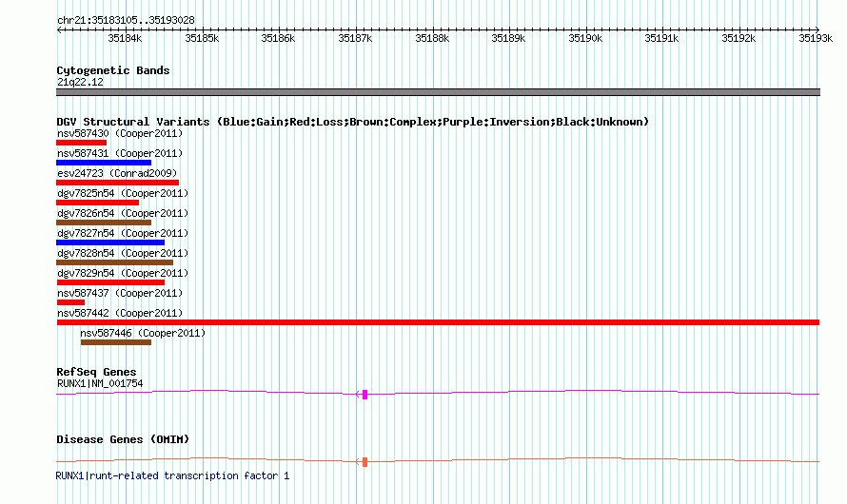Click the 35185k ruler position
This screenshot has height=504, width=847.
pyautogui.click(x=202, y=38)
